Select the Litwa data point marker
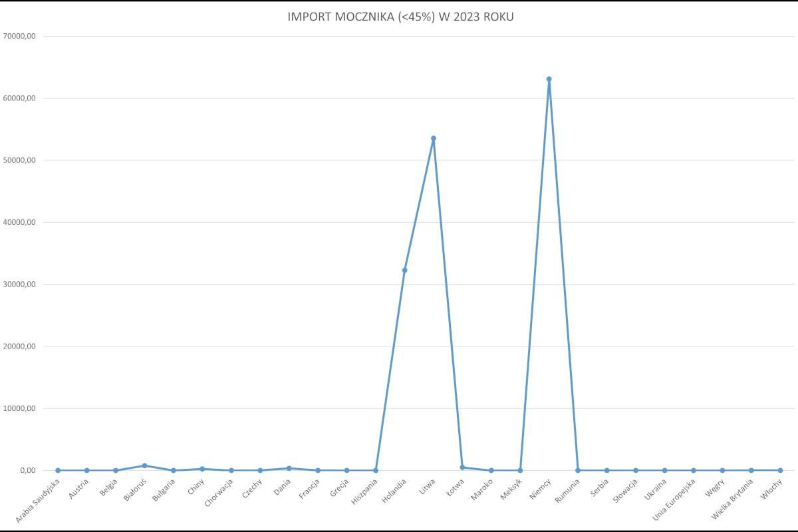The height and width of the screenshot is (532, 798). click(434, 138)
